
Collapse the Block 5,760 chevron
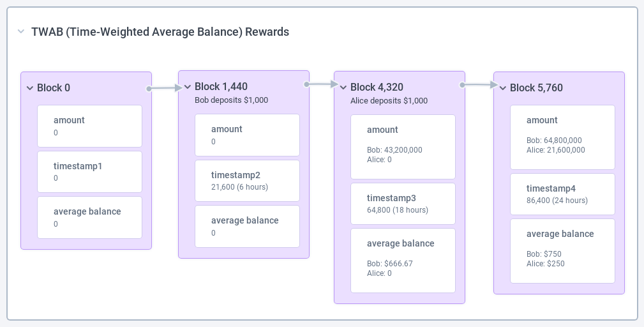[503, 88]
